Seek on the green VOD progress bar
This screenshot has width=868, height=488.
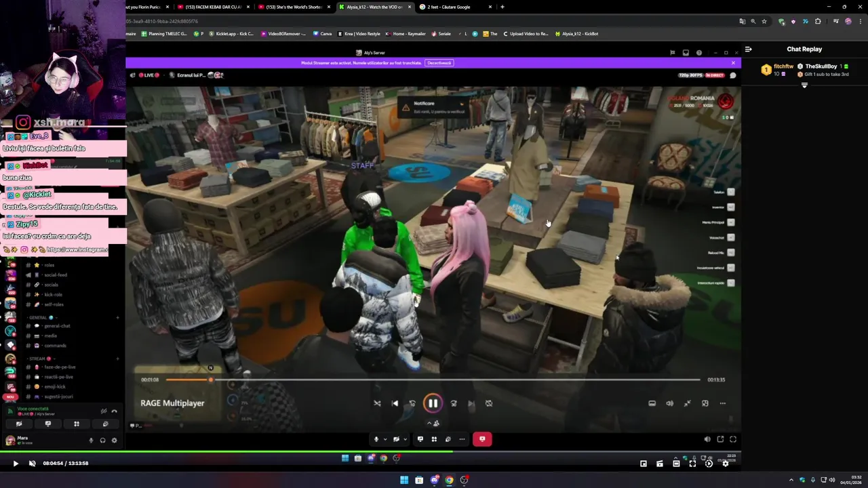370,452
